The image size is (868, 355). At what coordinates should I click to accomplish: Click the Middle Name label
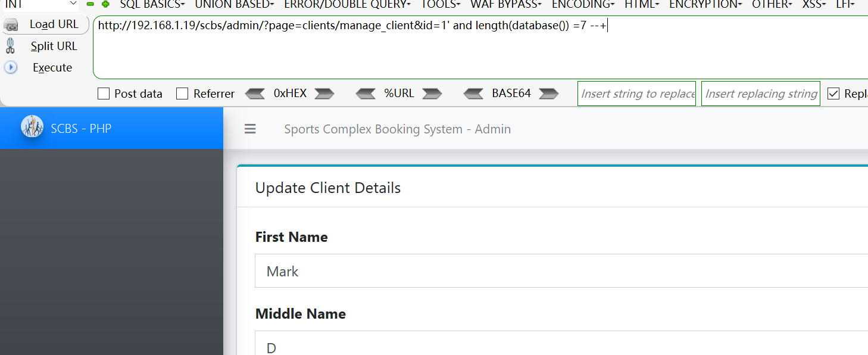[x=301, y=314]
